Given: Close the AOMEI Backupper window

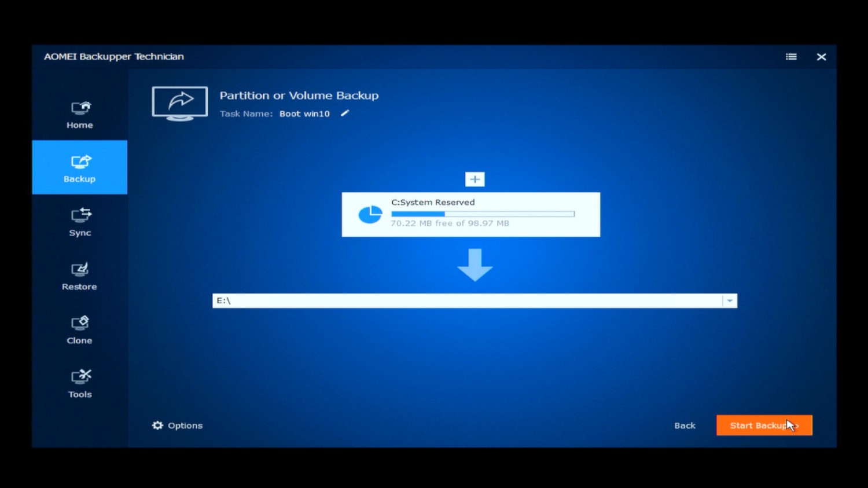Looking at the screenshot, I should pos(821,57).
